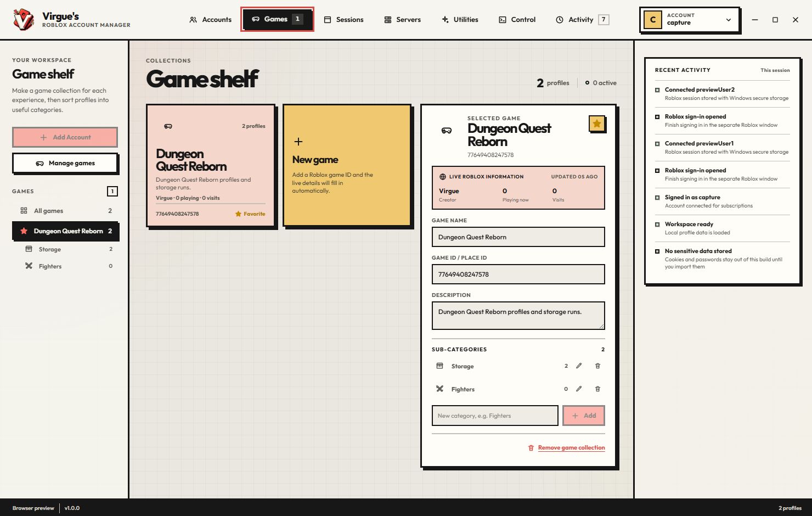This screenshot has height=516, width=812.
Task: Toggle the favorite star on selected game panel
Action: click(x=597, y=124)
